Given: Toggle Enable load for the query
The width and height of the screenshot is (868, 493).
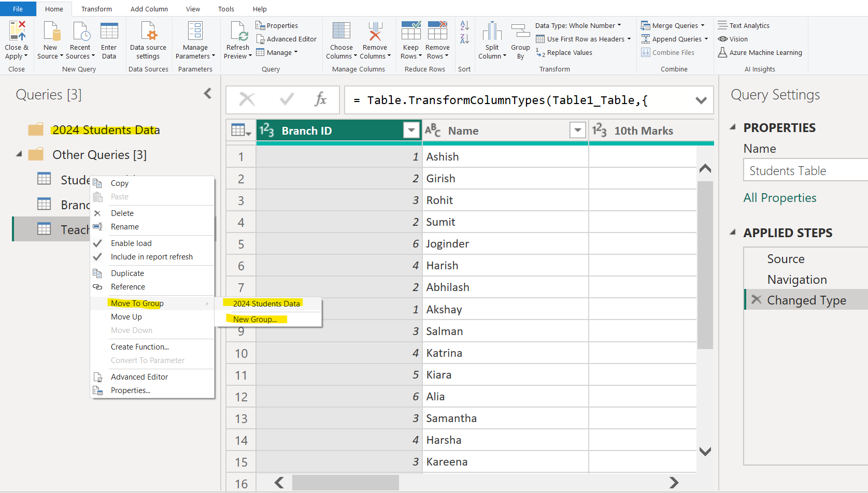Looking at the screenshot, I should click(x=131, y=243).
